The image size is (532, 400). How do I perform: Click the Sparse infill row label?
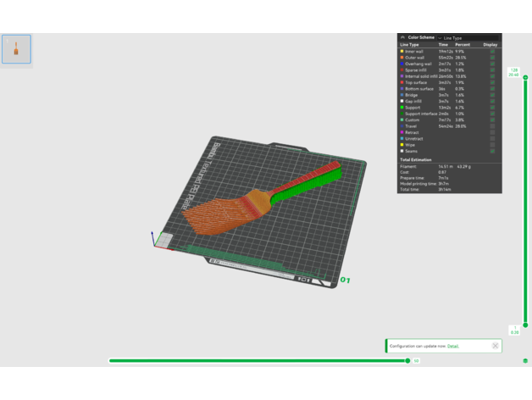tap(420, 70)
